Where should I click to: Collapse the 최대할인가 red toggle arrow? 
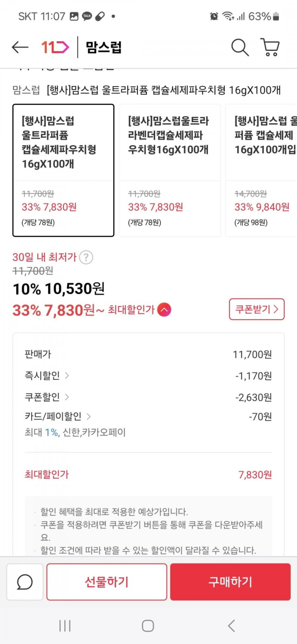click(164, 310)
